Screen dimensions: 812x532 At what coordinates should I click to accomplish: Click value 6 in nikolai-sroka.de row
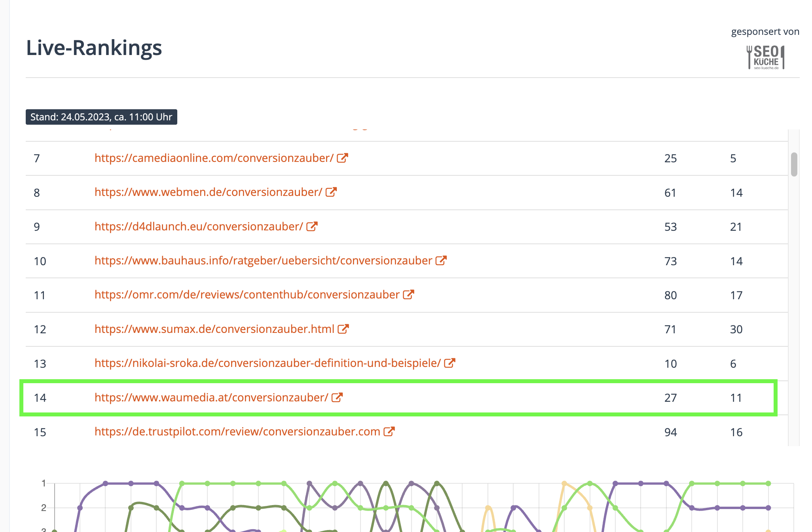coord(733,364)
